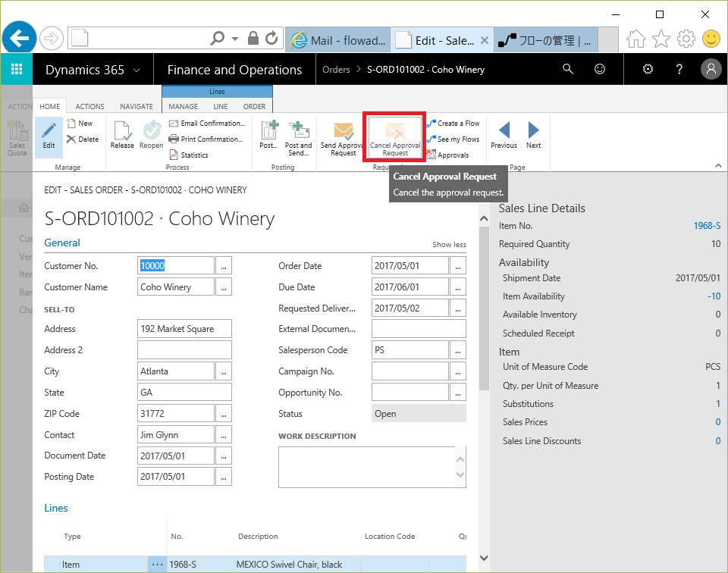The height and width of the screenshot is (573, 728).
Task: Switch to the LINE ribbon tab
Action: [x=221, y=106]
